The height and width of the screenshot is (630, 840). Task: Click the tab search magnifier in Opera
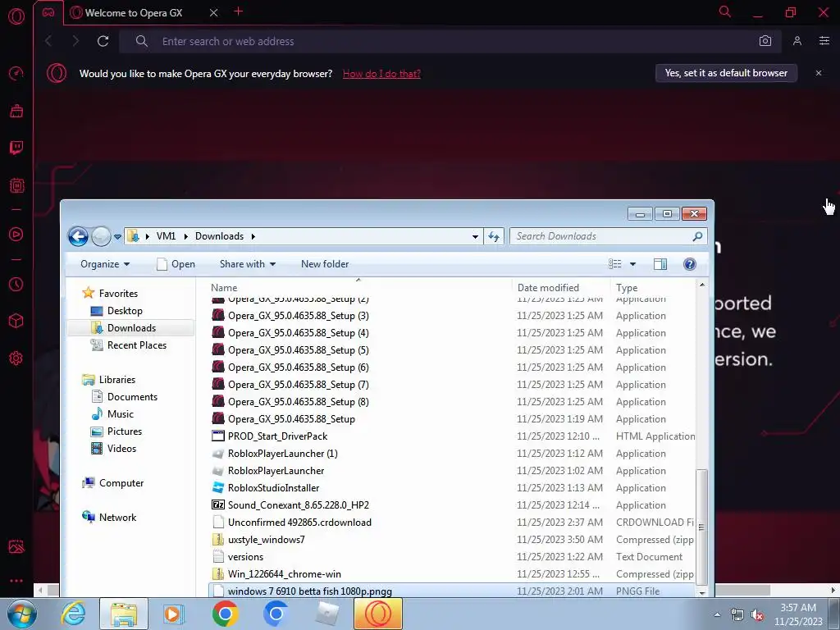[725, 11]
